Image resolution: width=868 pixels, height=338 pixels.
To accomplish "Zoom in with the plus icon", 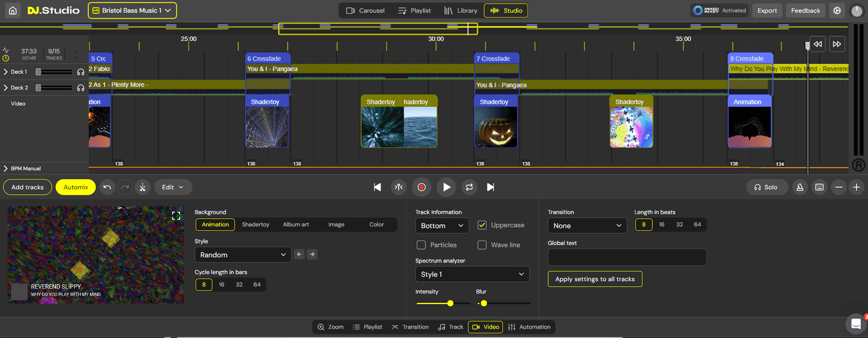I will click(x=856, y=187).
